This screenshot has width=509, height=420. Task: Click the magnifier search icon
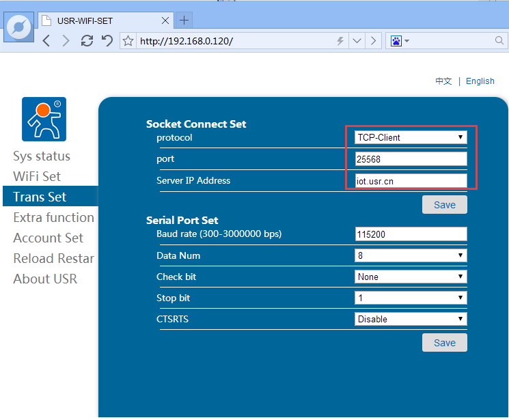(499, 41)
